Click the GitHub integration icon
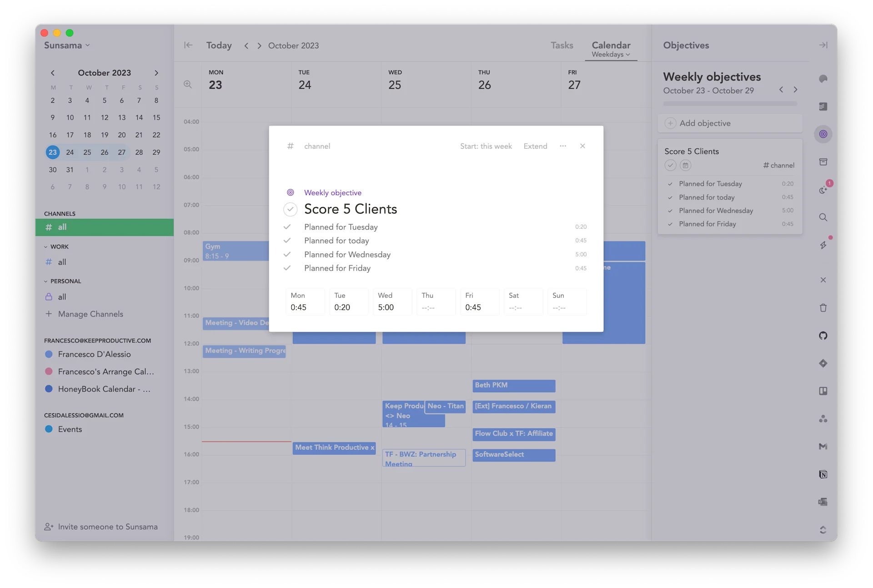This screenshot has height=588, width=873. click(x=823, y=336)
